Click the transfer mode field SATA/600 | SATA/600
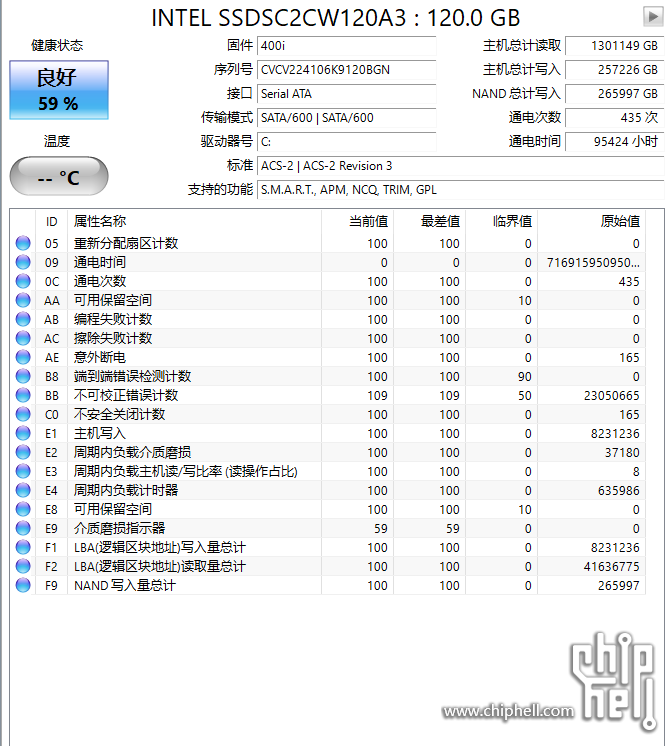Viewport: 670px width, 746px height. [346, 118]
